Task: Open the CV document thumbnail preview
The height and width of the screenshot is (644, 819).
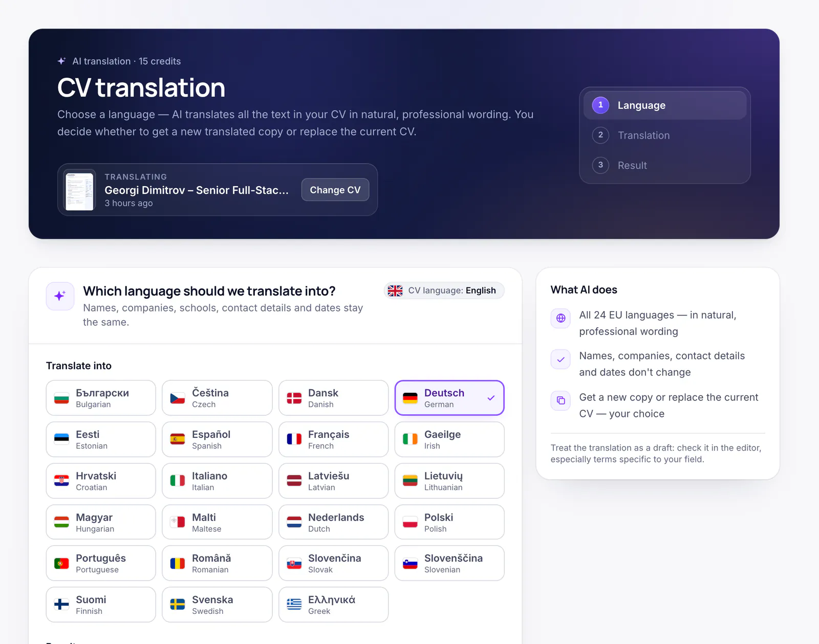Action: tap(79, 190)
